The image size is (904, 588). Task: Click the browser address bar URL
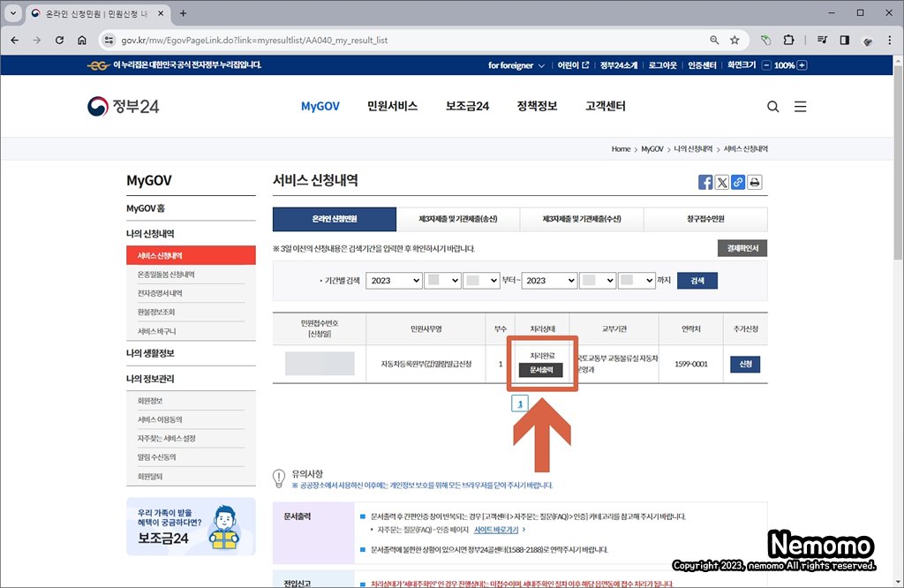click(x=254, y=41)
